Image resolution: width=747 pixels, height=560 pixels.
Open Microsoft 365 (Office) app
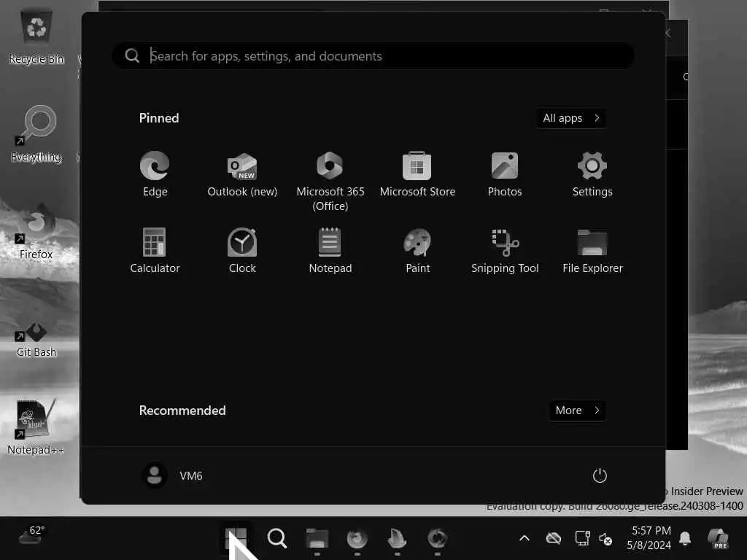[330, 181]
